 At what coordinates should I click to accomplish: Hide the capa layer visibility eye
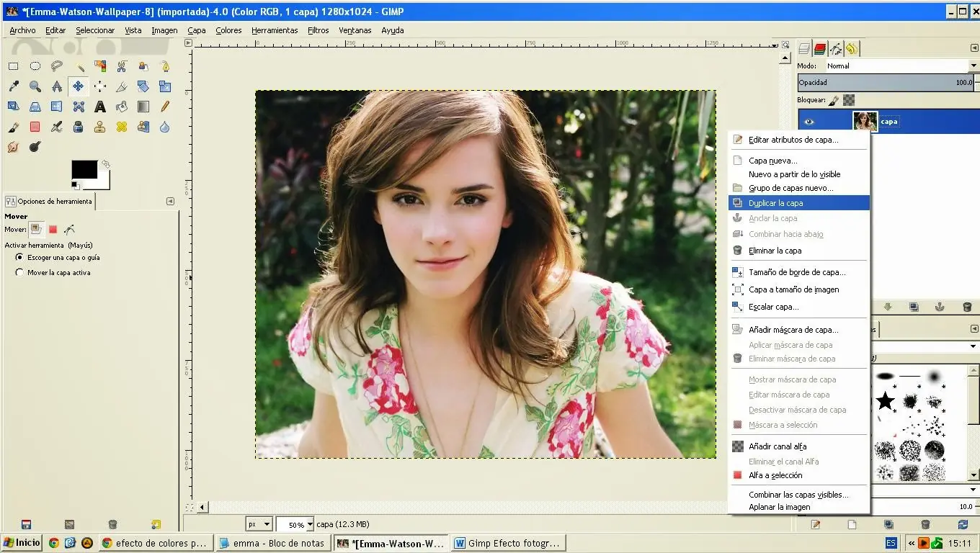tap(808, 122)
